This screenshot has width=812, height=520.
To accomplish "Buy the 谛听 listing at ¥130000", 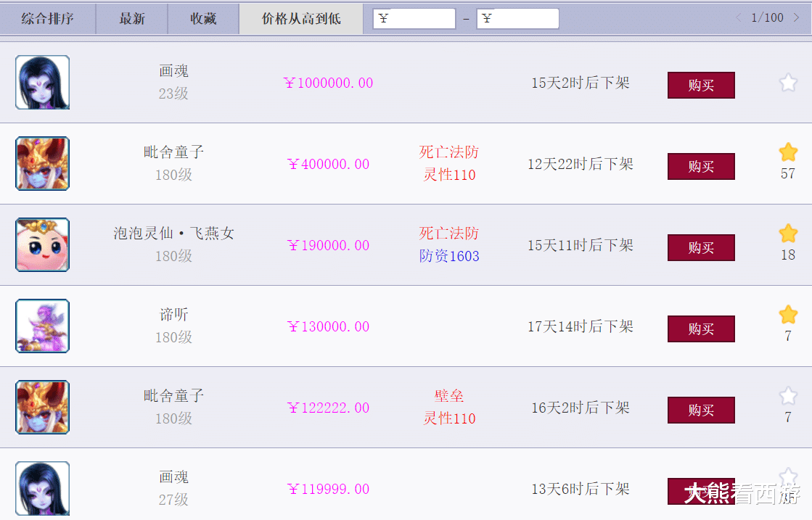I will 701,329.
